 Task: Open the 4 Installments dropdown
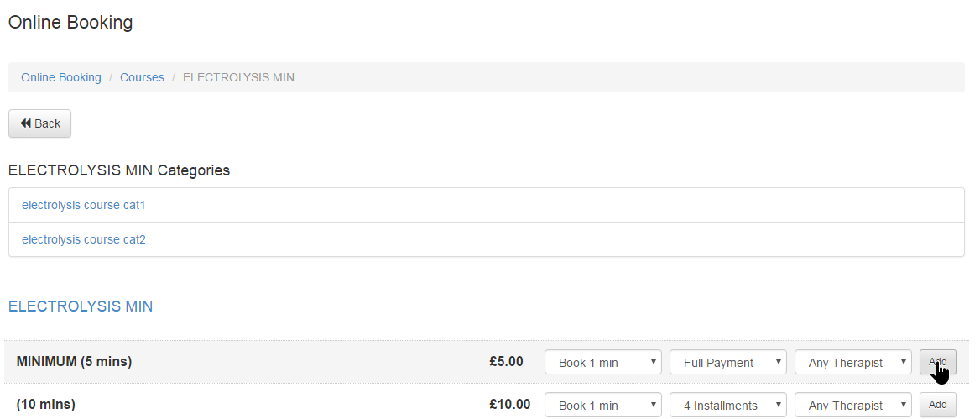(x=727, y=405)
